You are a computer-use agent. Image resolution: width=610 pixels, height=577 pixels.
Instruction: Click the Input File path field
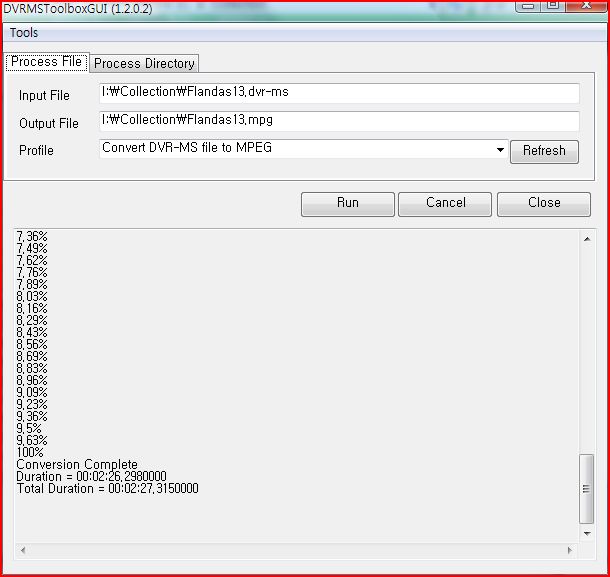point(339,94)
